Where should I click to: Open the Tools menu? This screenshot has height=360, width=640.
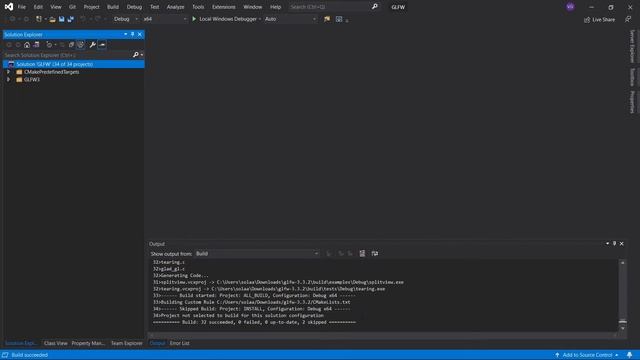pos(198,7)
